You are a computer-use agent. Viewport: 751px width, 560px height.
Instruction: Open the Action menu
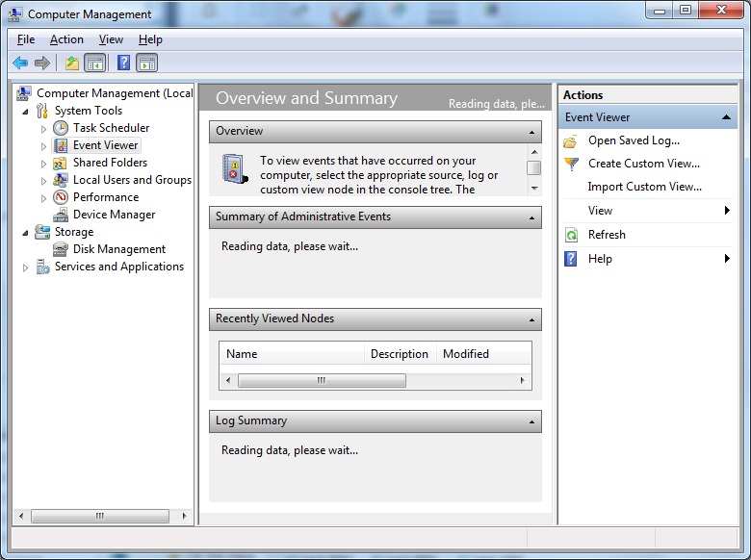click(66, 39)
